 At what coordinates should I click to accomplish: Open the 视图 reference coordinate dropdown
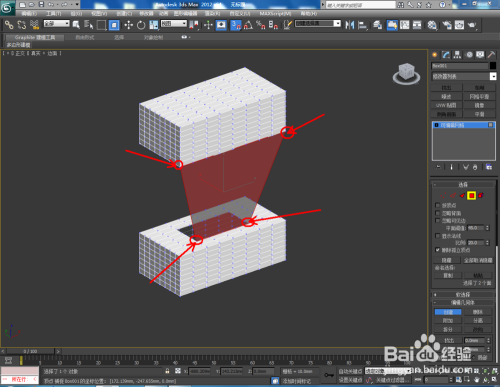(x=174, y=24)
